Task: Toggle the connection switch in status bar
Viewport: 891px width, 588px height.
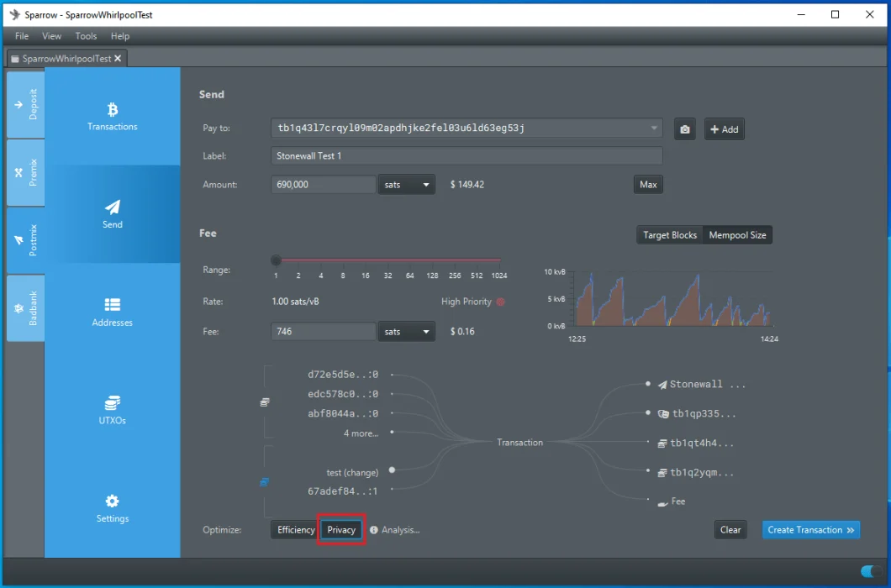Action: [x=872, y=572]
